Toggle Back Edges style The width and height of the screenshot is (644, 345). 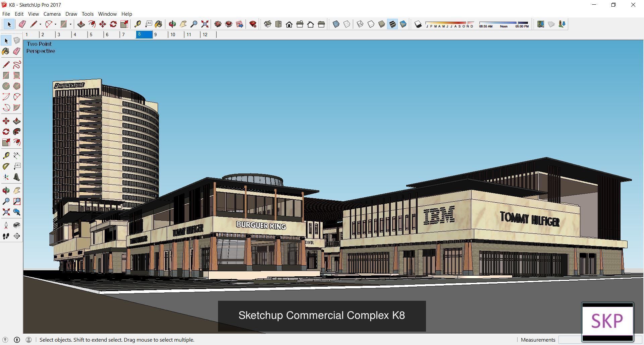tap(347, 24)
